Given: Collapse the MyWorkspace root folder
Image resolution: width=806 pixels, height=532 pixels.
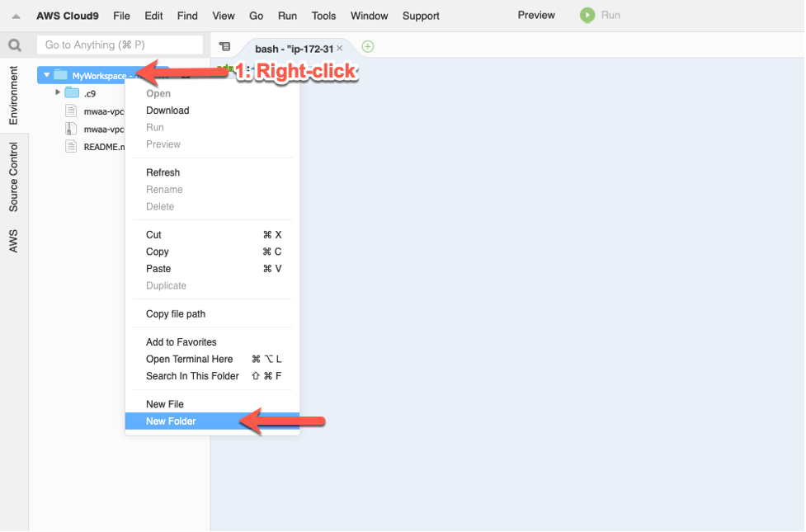Looking at the screenshot, I should coord(47,75).
